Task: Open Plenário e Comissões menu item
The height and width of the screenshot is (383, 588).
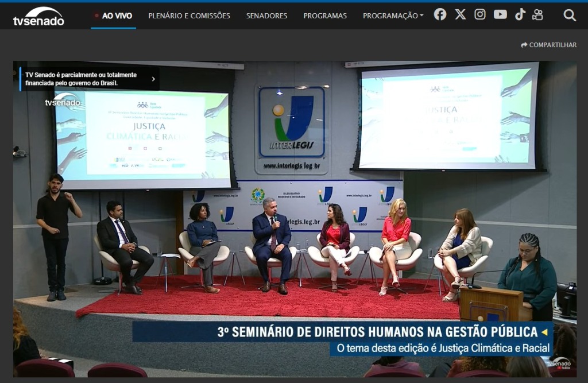Action: 189,16
